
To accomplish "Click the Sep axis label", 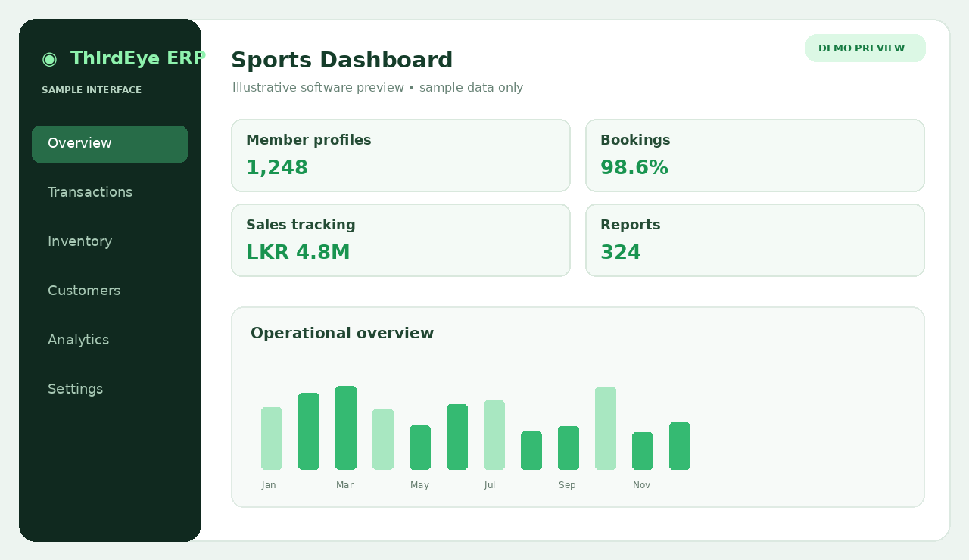I will pos(567,485).
